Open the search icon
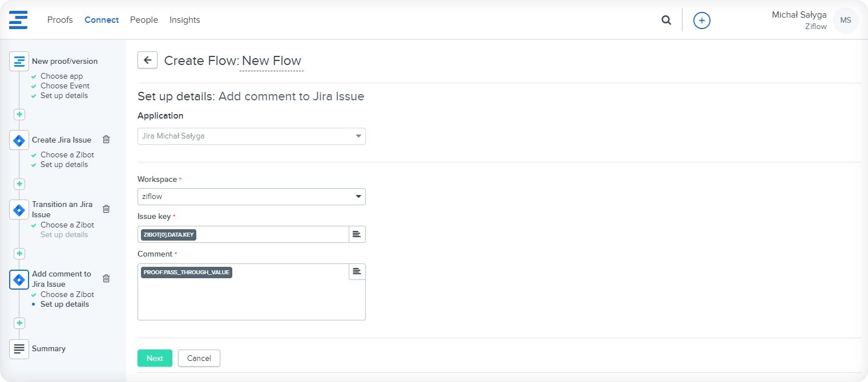868x382 pixels. [666, 19]
